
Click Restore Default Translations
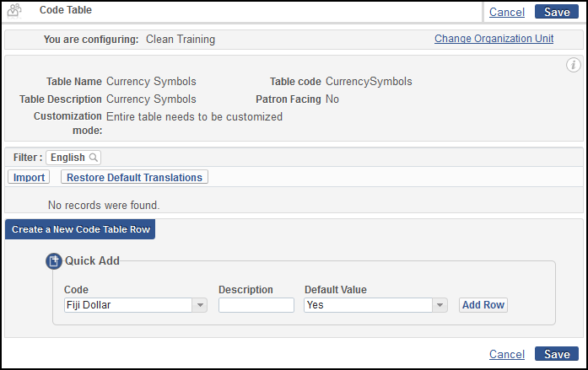tap(134, 177)
